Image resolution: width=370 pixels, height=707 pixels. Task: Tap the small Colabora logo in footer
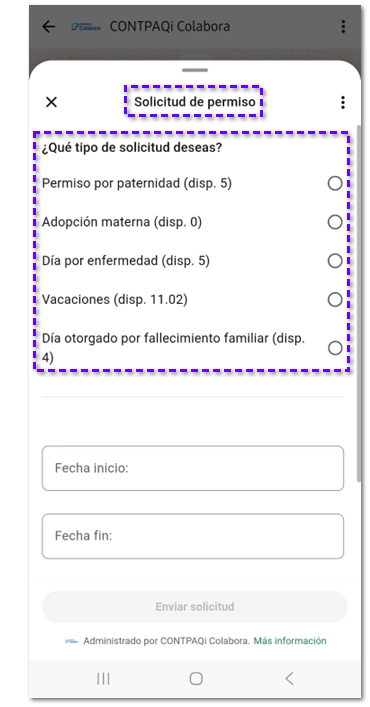(x=71, y=641)
